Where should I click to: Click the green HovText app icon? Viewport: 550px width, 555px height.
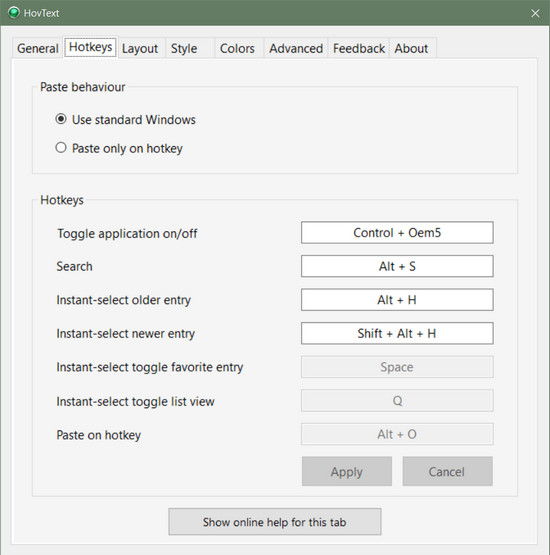pyautogui.click(x=14, y=13)
